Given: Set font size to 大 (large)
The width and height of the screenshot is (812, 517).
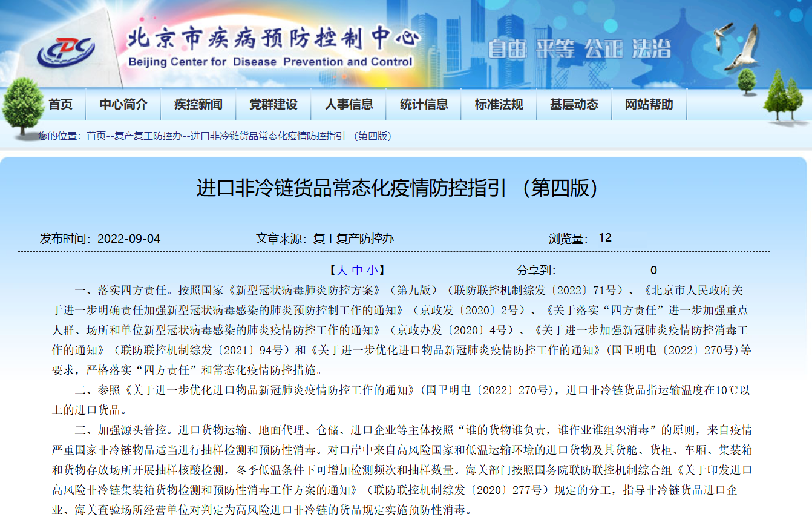Looking at the screenshot, I should pos(342,271).
